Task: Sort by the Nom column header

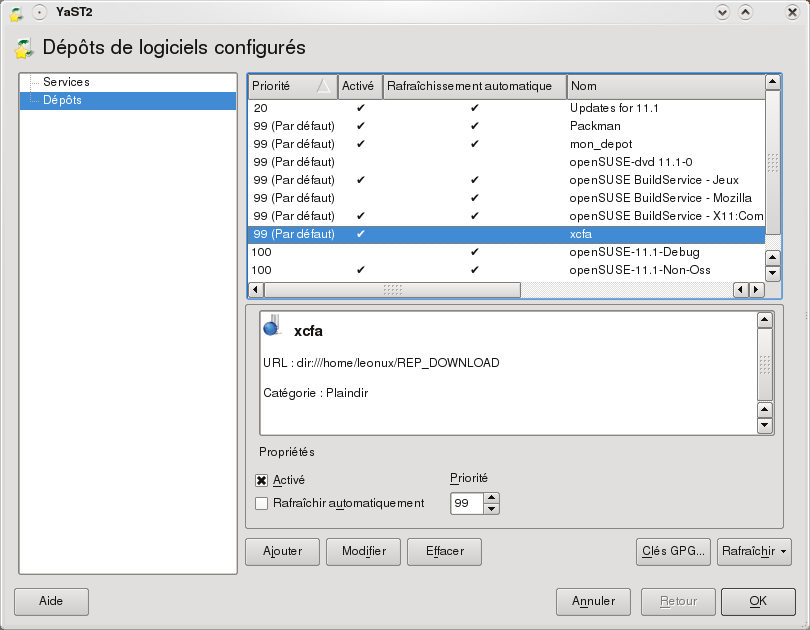Action: coord(666,86)
